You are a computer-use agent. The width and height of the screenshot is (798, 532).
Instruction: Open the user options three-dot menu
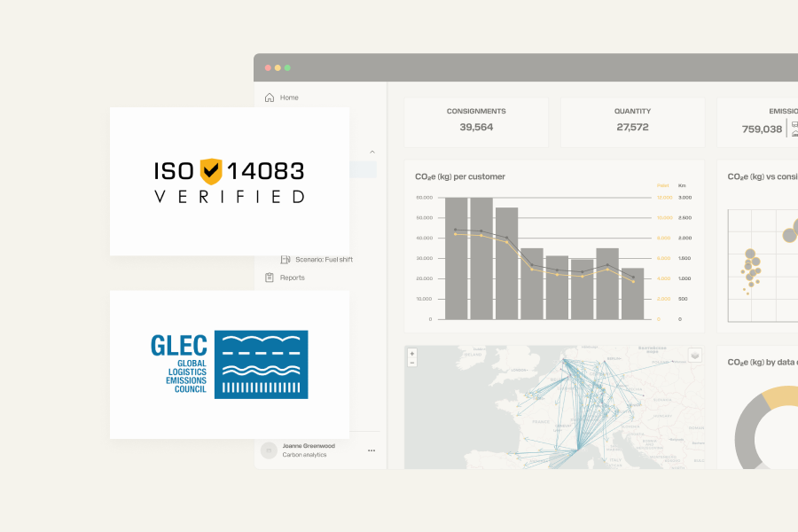click(x=372, y=450)
